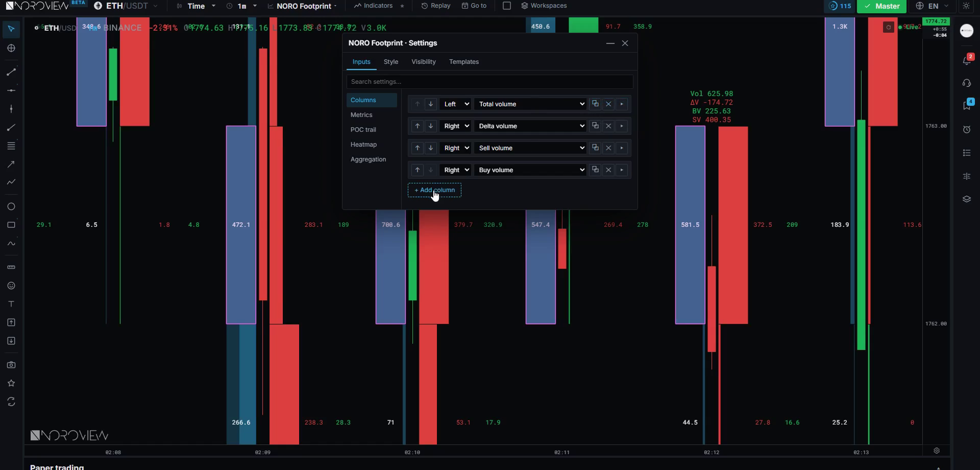Switch to the Templates tab
The height and width of the screenshot is (470, 980).
click(x=464, y=62)
